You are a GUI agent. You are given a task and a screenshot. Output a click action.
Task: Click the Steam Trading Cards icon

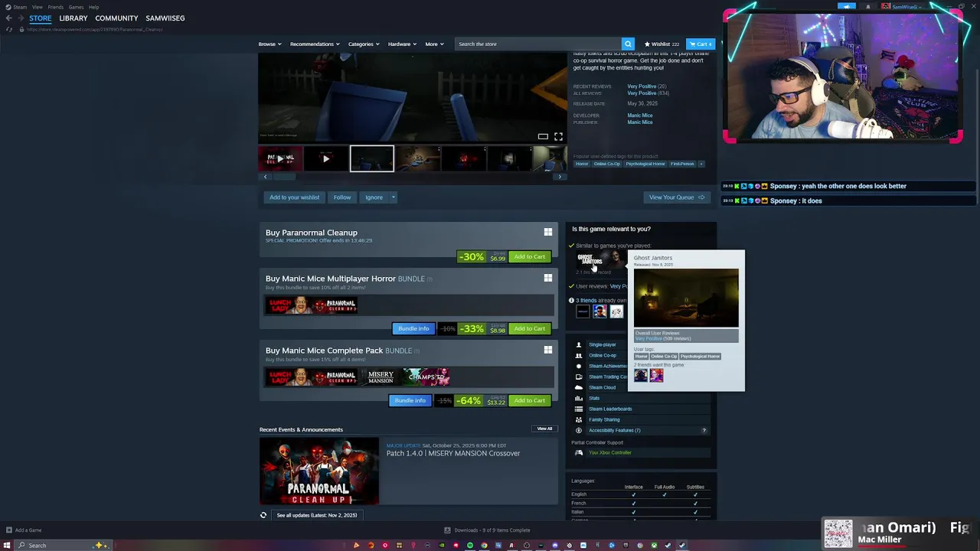pos(579,377)
